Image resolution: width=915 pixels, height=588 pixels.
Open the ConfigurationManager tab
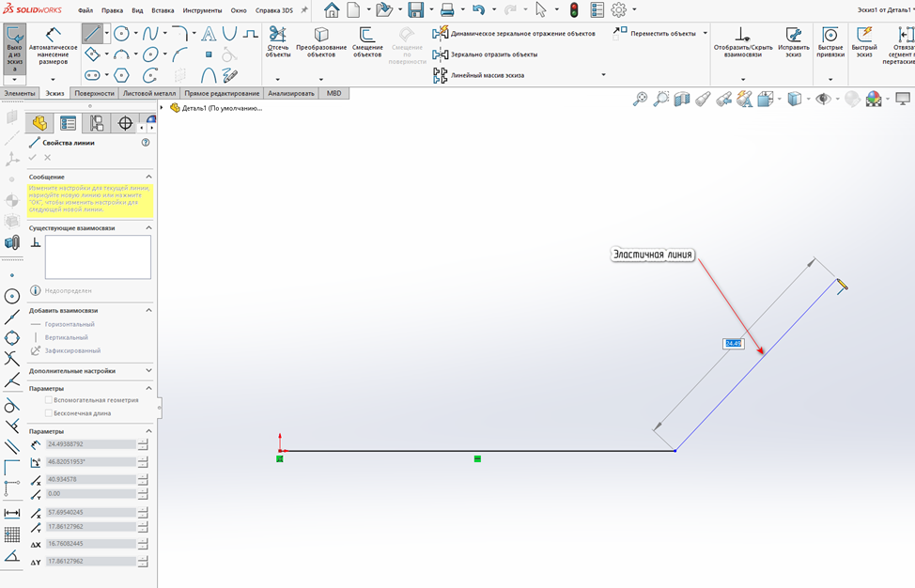coord(96,123)
